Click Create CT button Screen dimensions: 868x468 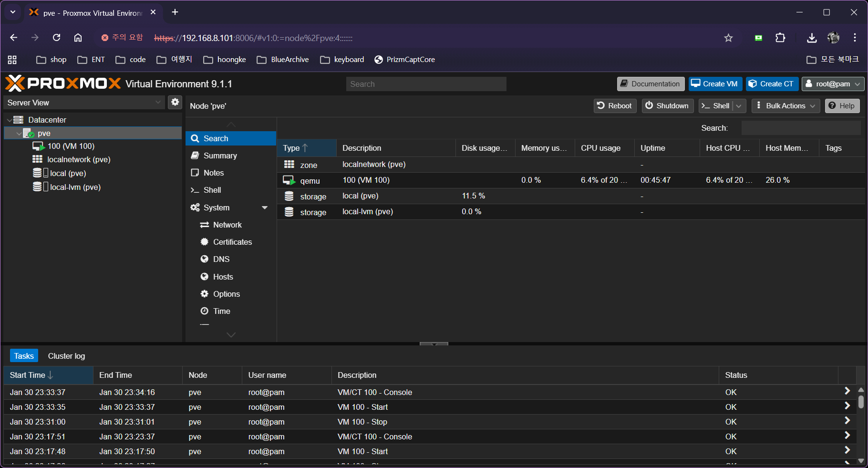772,84
